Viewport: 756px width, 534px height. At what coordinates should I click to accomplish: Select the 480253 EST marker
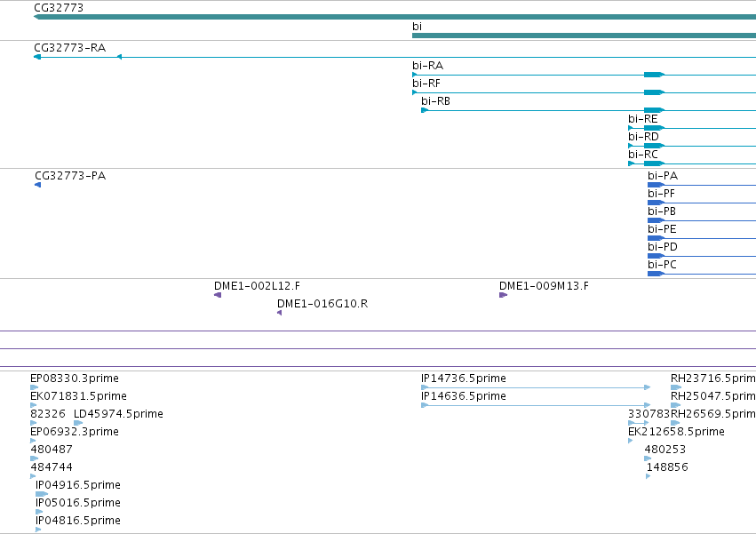point(648,458)
